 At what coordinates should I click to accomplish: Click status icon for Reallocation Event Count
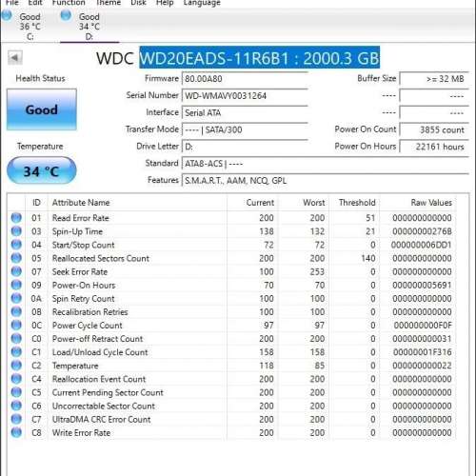(16, 379)
